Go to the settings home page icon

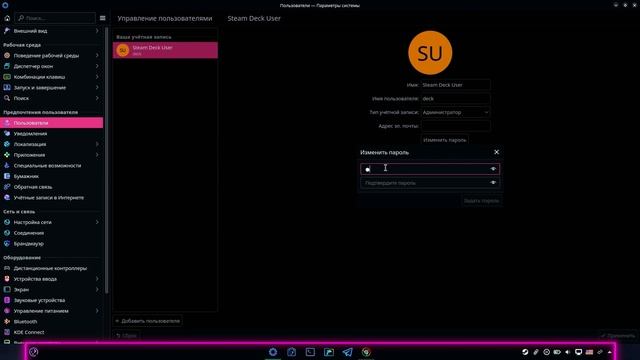click(x=7, y=18)
